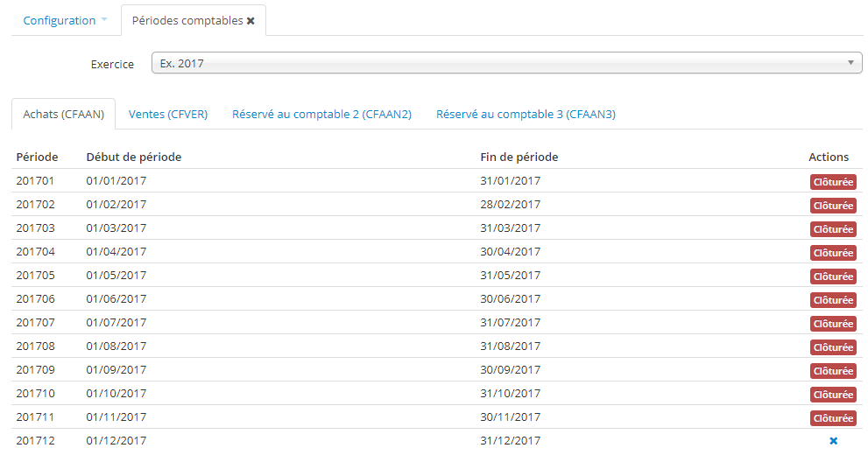Click the blue X icon for period 201712
Image resolution: width=868 pixels, height=455 pixels.
[833, 441]
